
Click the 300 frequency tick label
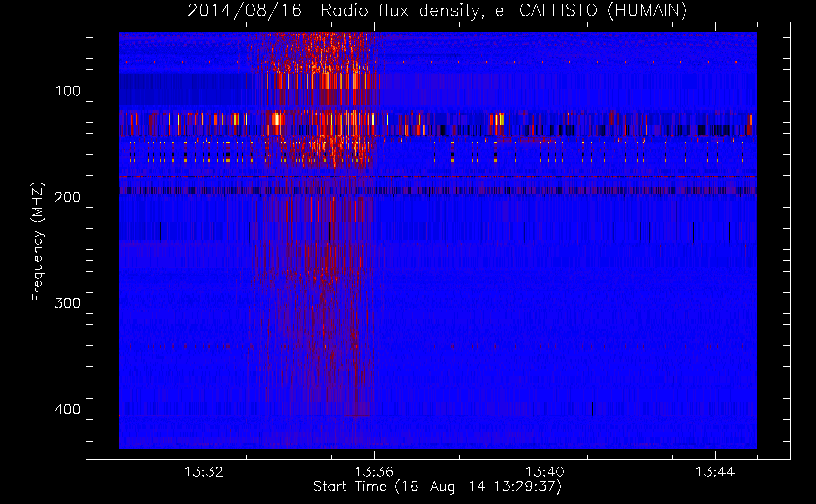coord(68,303)
